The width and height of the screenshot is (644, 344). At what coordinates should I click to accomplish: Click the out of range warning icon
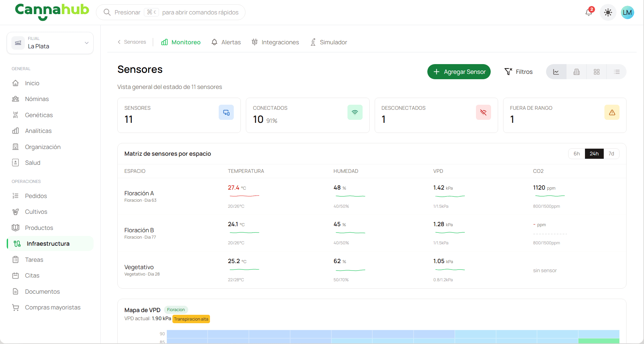click(612, 112)
